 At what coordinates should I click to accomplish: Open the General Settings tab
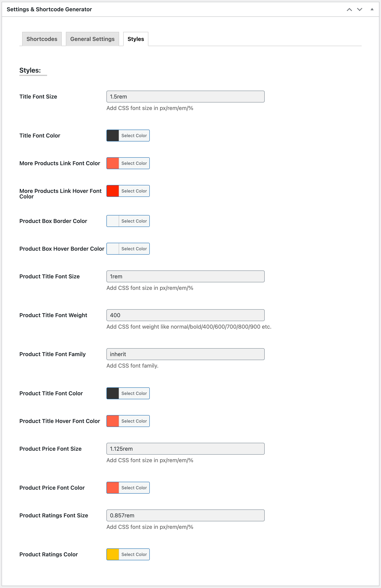pyautogui.click(x=92, y=39)
